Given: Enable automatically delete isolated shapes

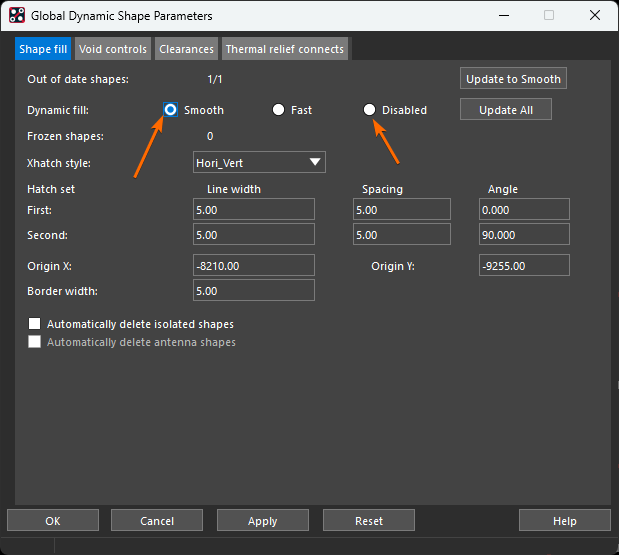Looking at the screenshot, I should [35, 324].
